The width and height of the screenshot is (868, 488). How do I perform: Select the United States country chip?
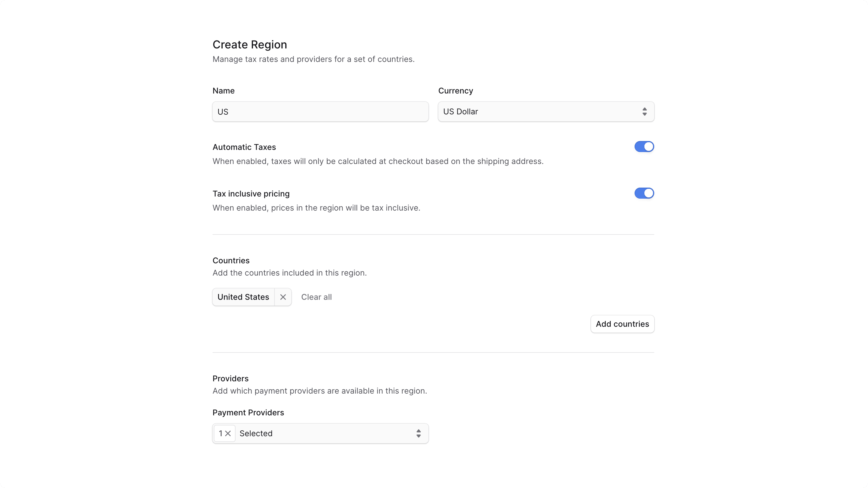click(243, 297)
